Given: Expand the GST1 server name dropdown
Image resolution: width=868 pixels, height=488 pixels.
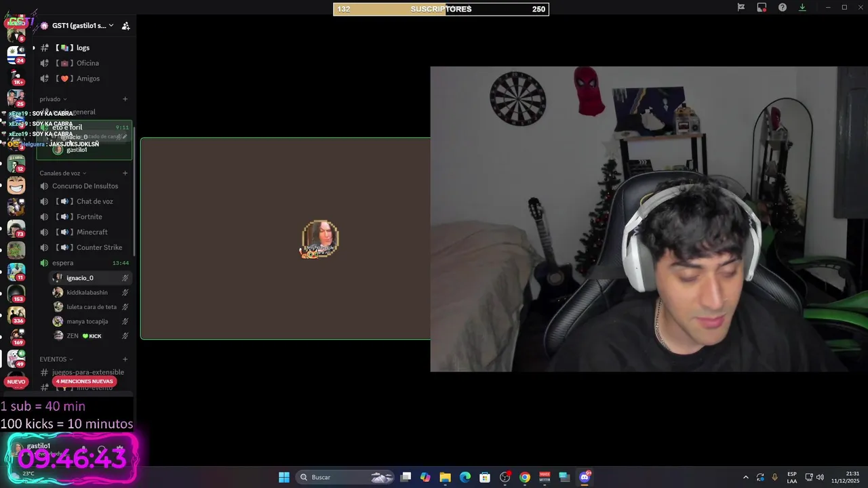Looking at the screenshot, I should (x=111, y=26).
